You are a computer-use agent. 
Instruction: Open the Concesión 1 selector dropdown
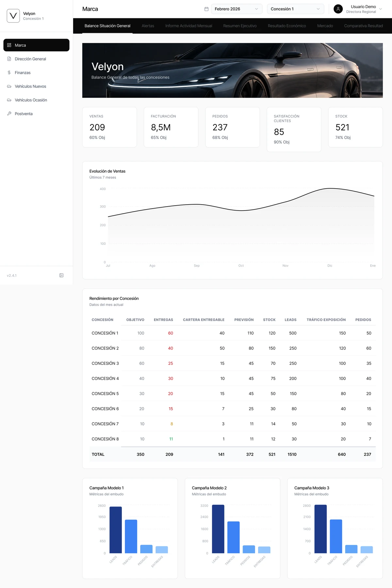coord(295,9)
